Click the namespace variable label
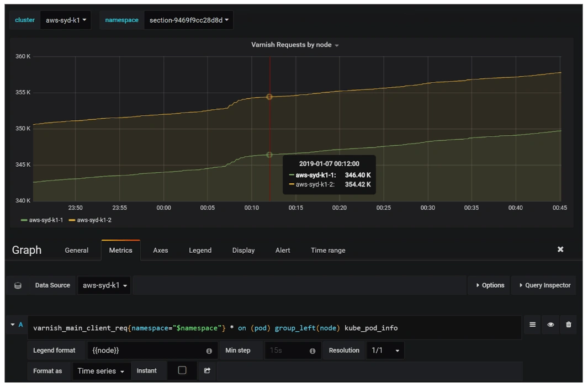 point(121,20)
